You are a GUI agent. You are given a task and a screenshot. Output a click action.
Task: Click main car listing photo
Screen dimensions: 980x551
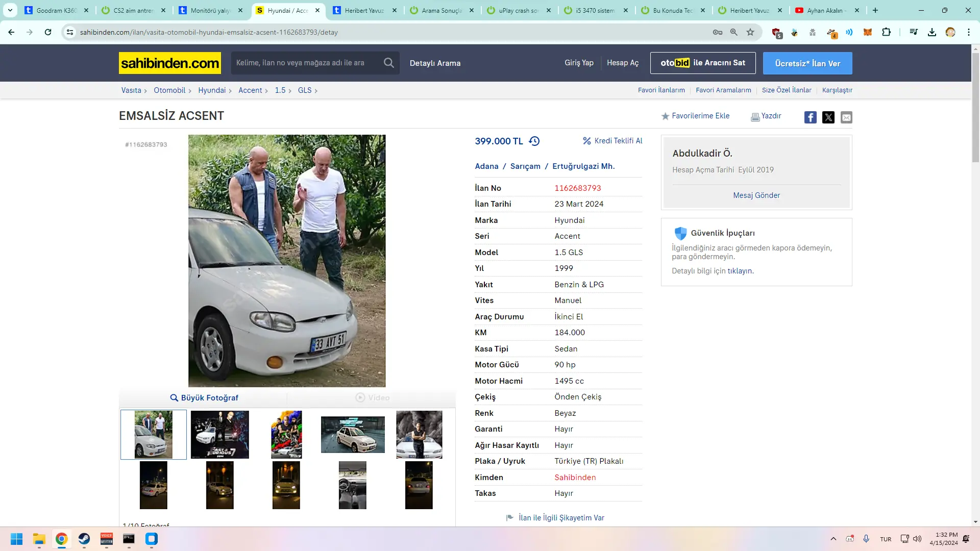click(287, 261)
